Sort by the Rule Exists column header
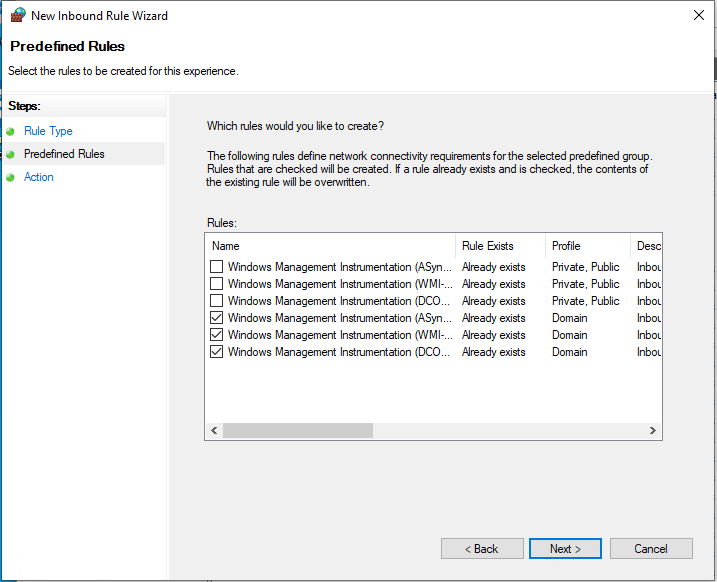The width and height of the screenshot is (717, 582). pyautogui.click(x=500, y=246)
